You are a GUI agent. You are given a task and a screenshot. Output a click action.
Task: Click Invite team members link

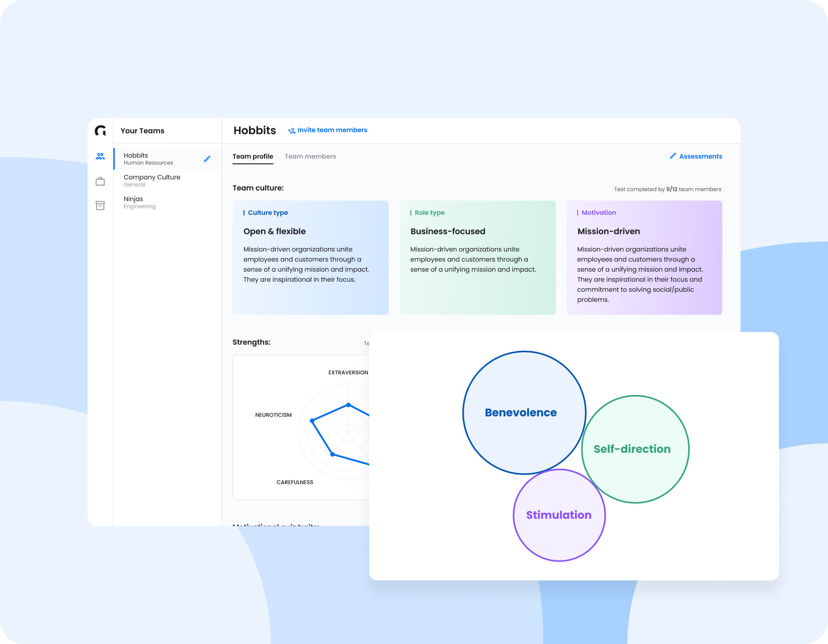tap(332, 130)
